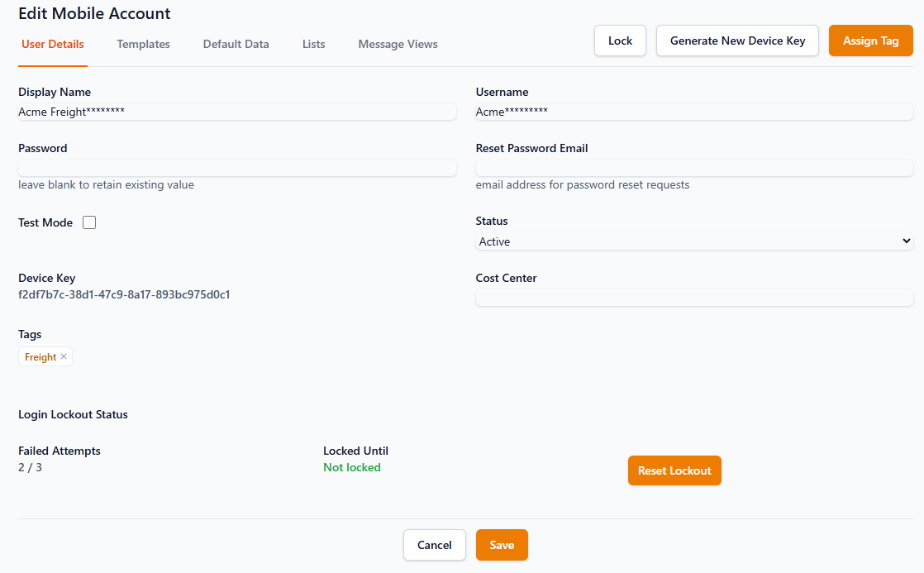Focus the Password input field
The width and height of the screenshot is (924, 573).
(x=236, y=168)
